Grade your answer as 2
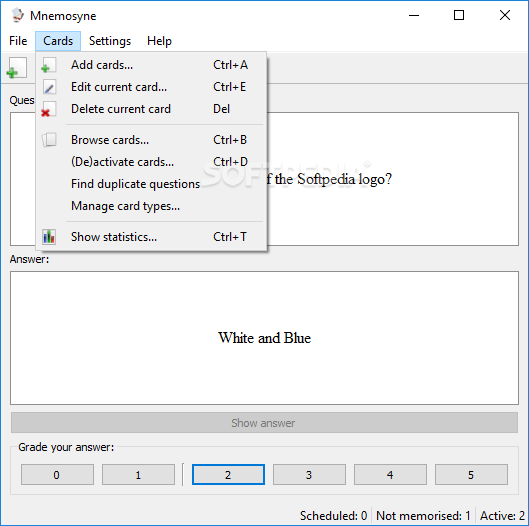The height and width of the screenshot is (526, 529). (228, 474)
